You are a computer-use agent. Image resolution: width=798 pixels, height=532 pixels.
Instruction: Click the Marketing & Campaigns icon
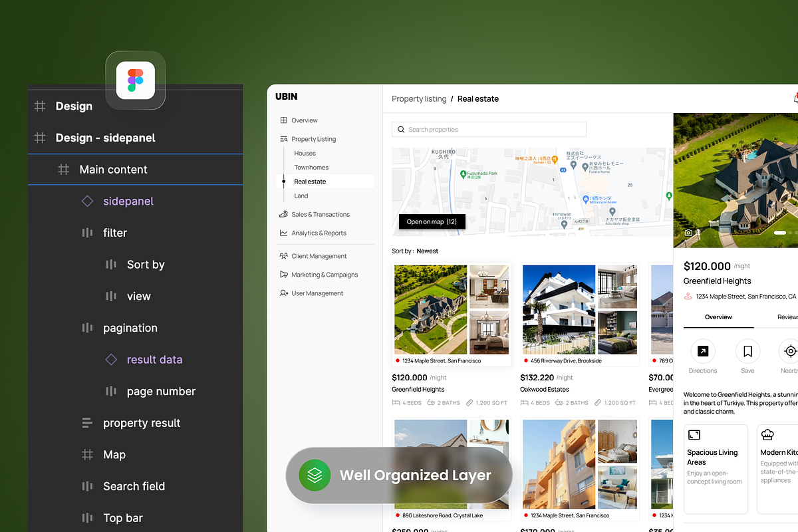(x=284, y=275)
